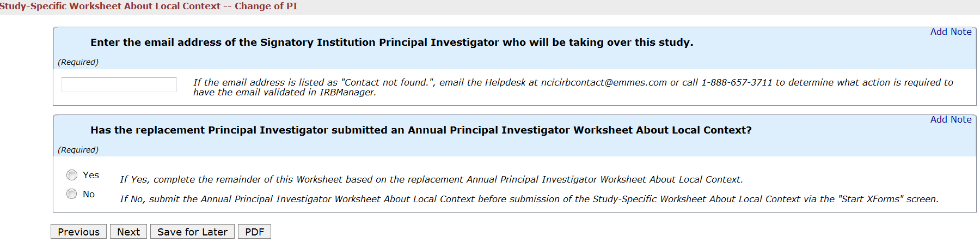Screen dimensions: 980x242
Task: Click the (Required) label under the email question
Action: coord(78,62)
